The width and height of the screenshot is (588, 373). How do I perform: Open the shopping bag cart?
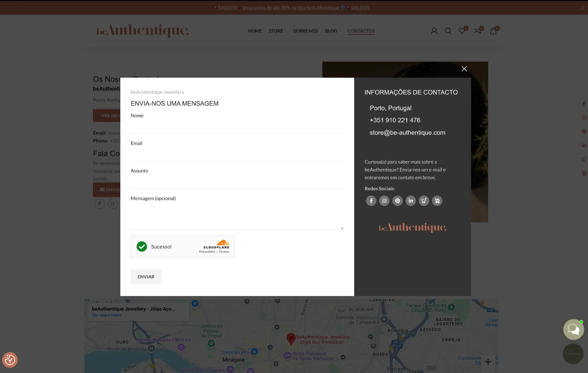(493, 31)
